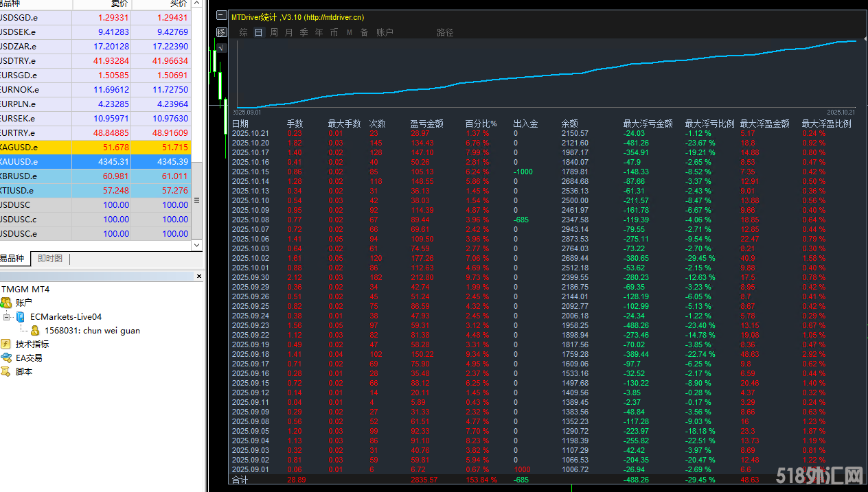Click the 脚本 scripts icon

tap(6, 371)
